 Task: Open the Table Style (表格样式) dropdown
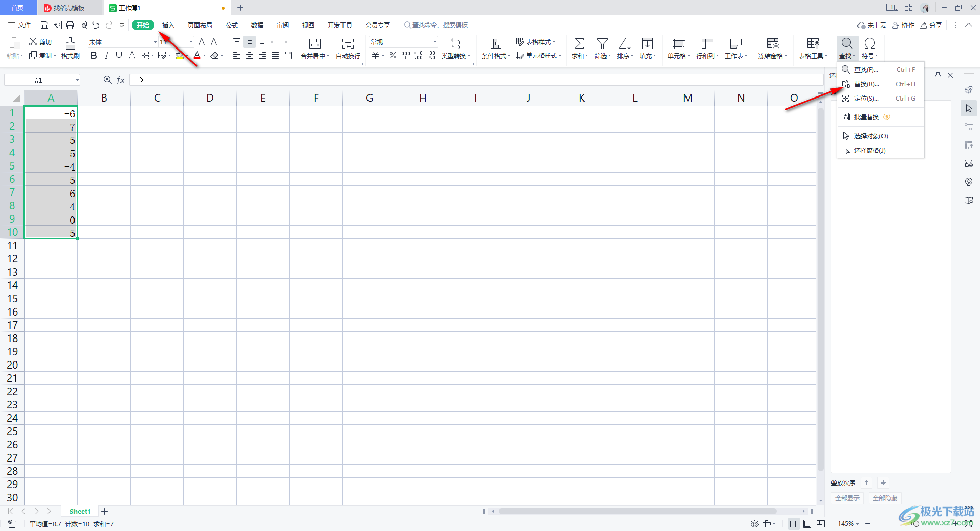point(535,42)
